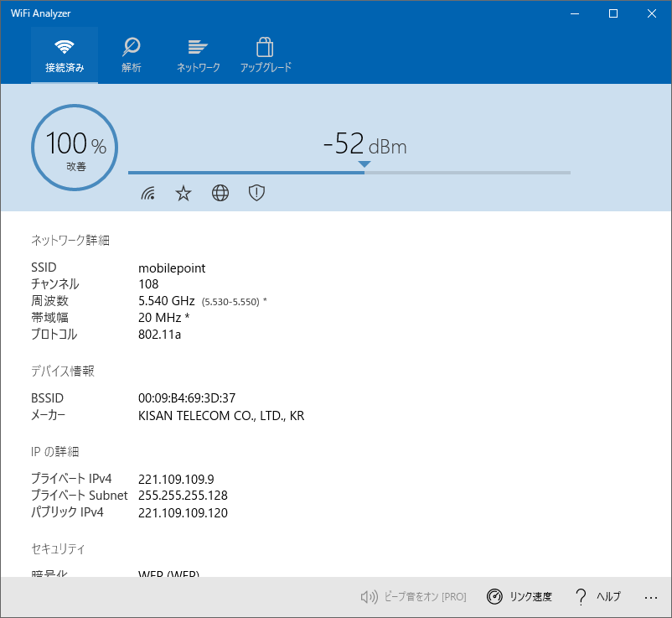Click the -52 dBm signal reading
672x618 pixels.
click(364, 145)
